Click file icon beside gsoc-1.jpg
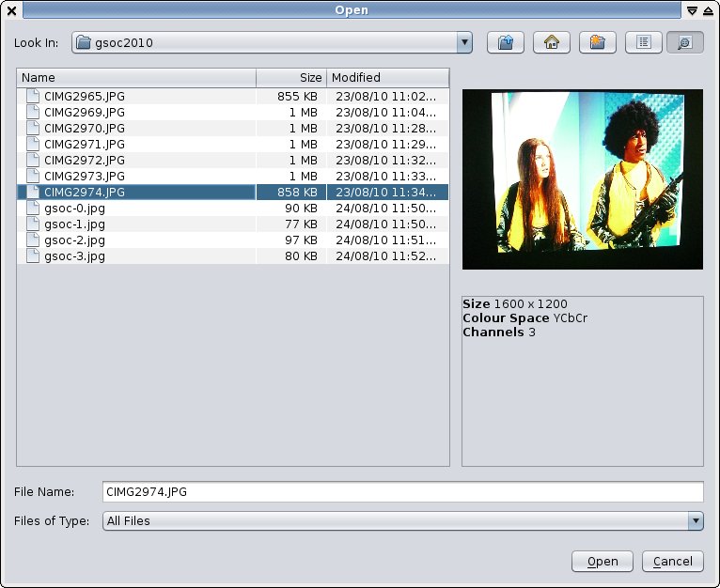Image resolution: width=720 pixels, height=588 pixels. (33, 224)
